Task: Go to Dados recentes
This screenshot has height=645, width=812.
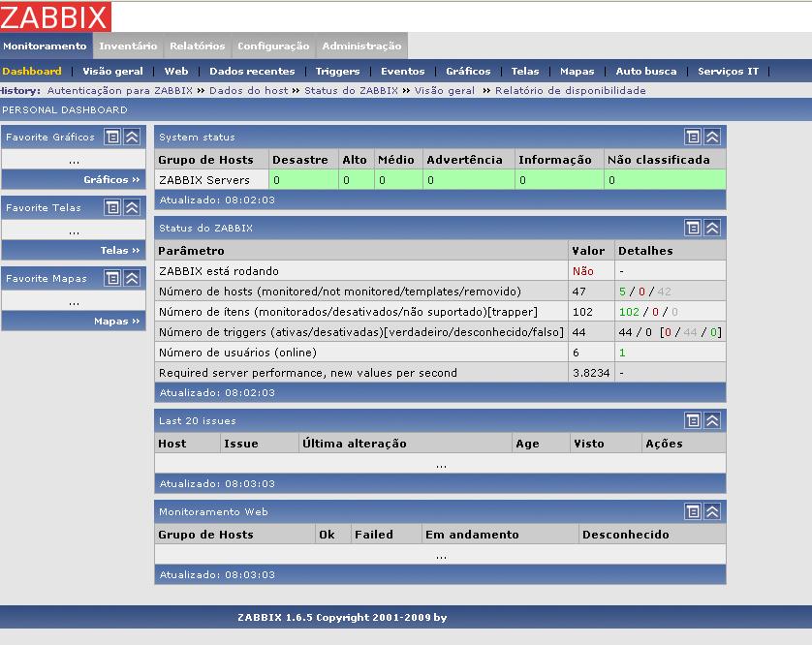Action: 252,71
